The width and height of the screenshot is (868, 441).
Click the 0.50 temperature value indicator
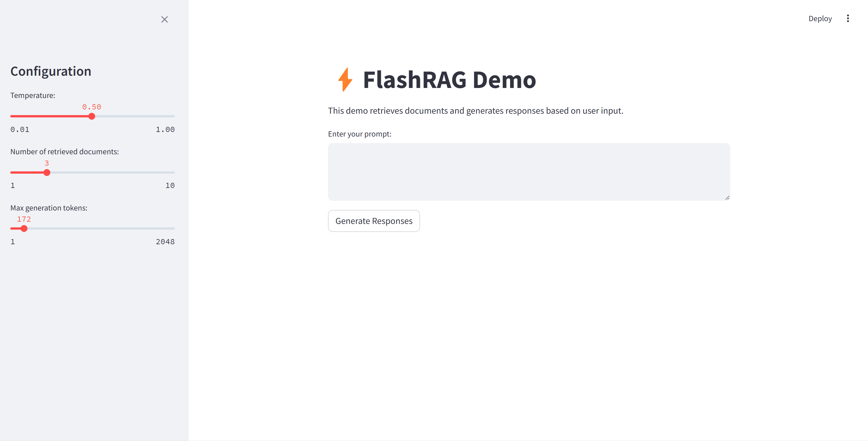(92, 107)
